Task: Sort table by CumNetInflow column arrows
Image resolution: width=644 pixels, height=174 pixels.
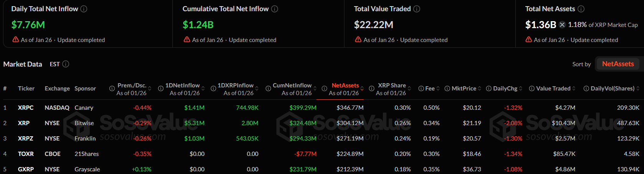Action: click(x=315, y=89)
